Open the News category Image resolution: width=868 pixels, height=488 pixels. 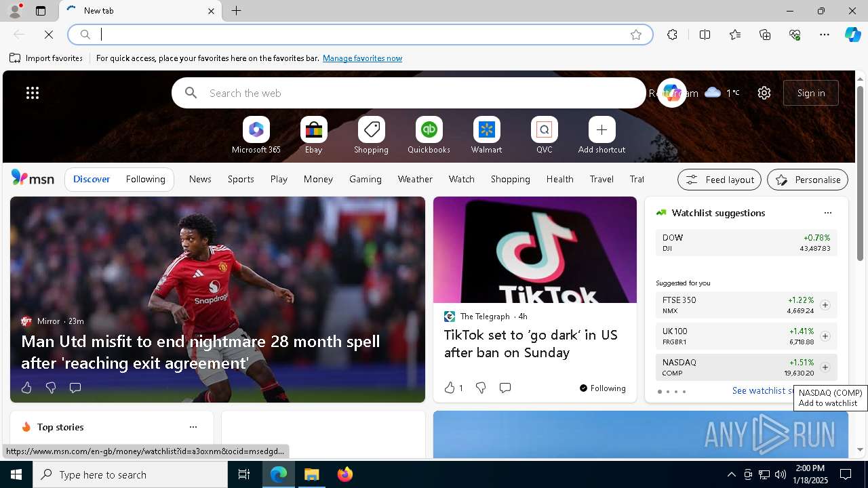[x=200, y=179]
